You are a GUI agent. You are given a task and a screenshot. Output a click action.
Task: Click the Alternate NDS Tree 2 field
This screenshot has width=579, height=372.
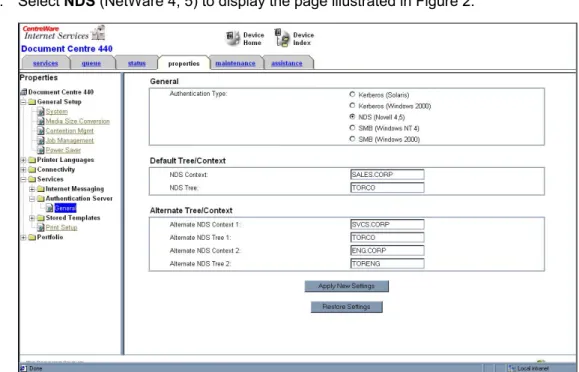387,263
